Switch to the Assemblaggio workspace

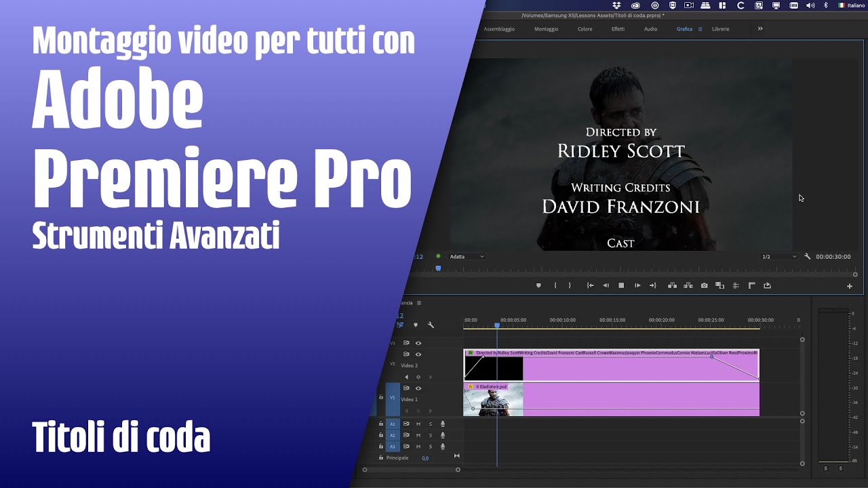pyautogui.click(x=499, y=29)
